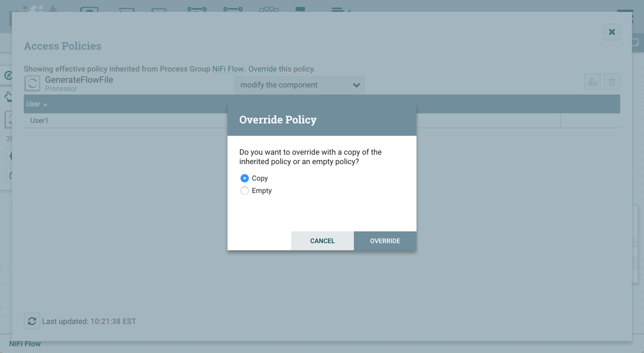
Task: Refresh the access policies list
Action: tap(32, 321)
